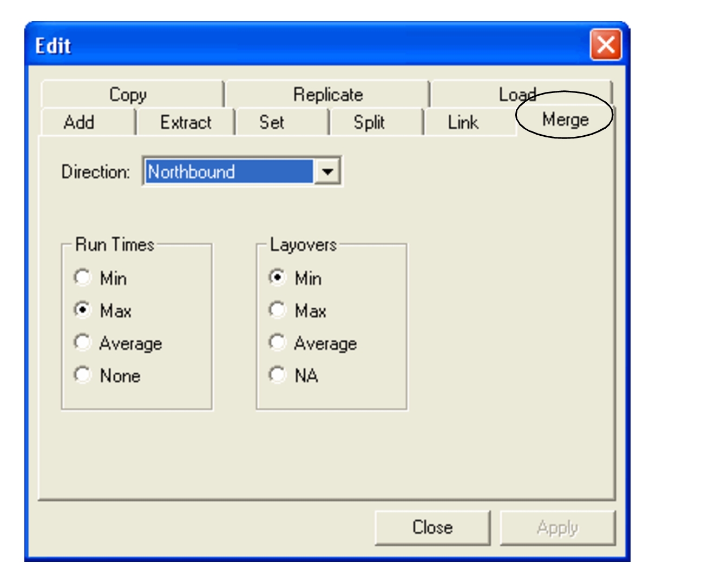Select Average under Run Times

(82, 342)
